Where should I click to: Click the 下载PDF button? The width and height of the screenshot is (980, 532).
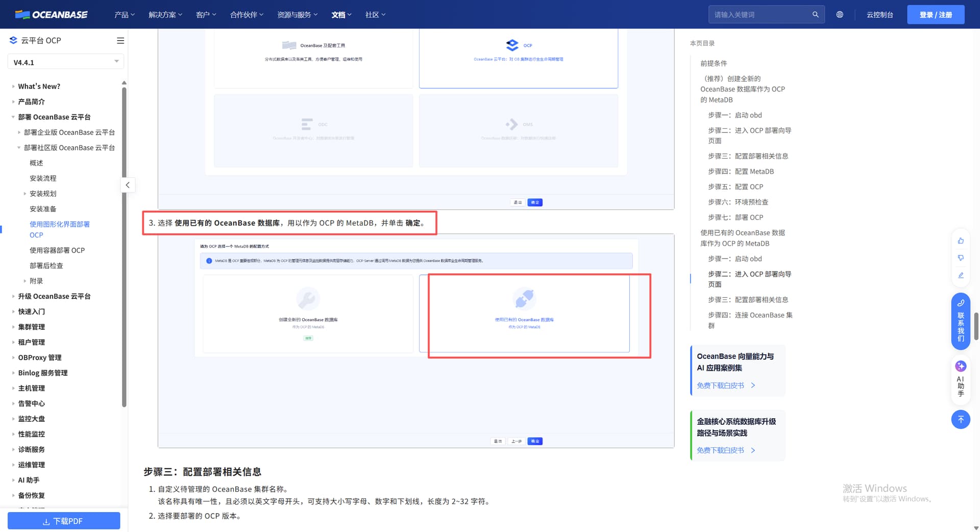[64, 521]
